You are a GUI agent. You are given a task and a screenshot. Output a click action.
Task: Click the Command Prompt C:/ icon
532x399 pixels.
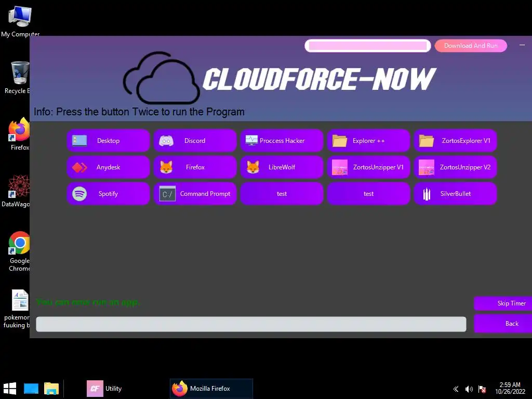167,194
